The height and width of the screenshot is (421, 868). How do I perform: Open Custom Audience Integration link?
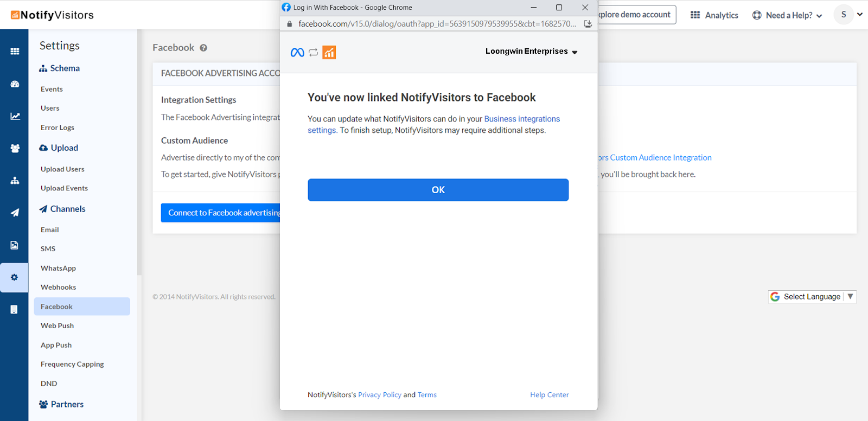[655, 157]
